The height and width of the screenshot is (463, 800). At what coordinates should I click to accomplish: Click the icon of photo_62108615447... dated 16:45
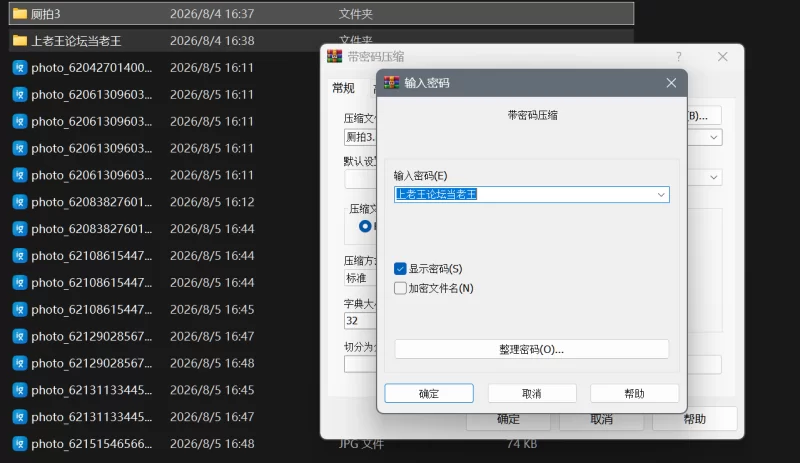point(20,309)
